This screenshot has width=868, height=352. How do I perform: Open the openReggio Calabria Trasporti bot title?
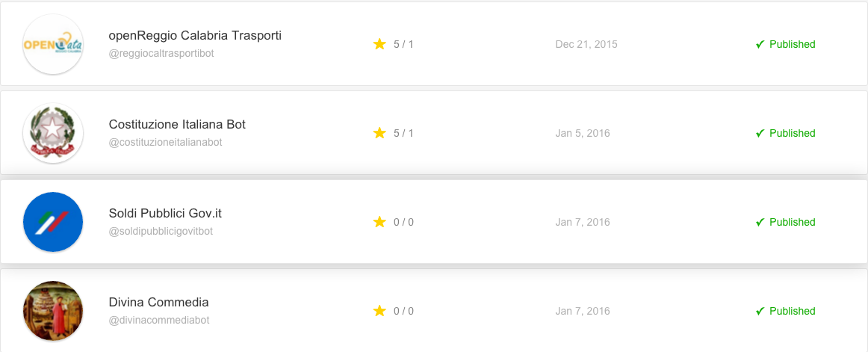(x=196, y=35)
